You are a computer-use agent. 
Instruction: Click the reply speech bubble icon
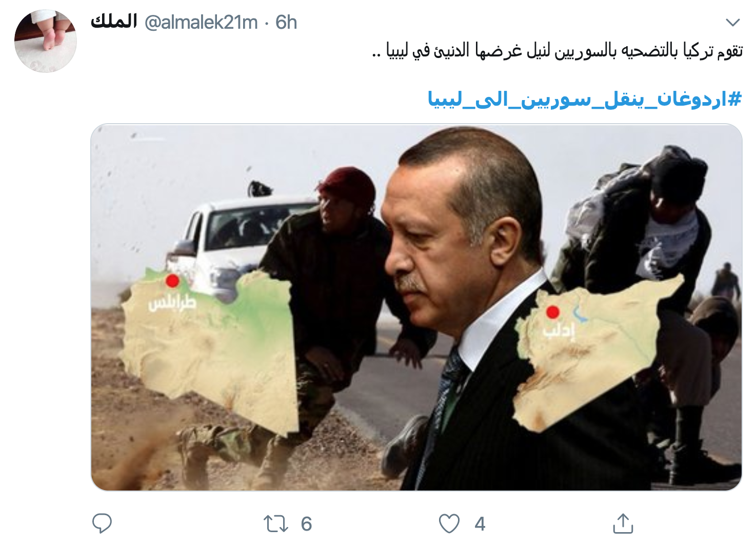(x=102, y=523)
